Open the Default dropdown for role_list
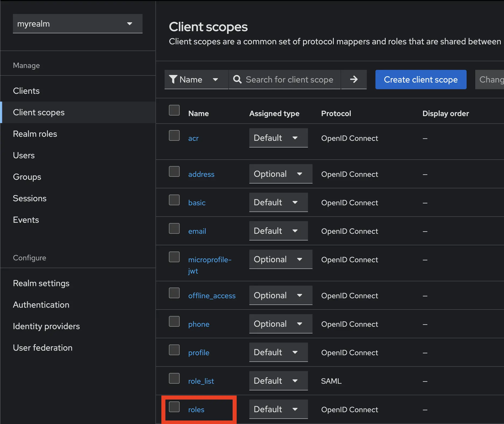 pyautogui.click(x=278, y=381)
